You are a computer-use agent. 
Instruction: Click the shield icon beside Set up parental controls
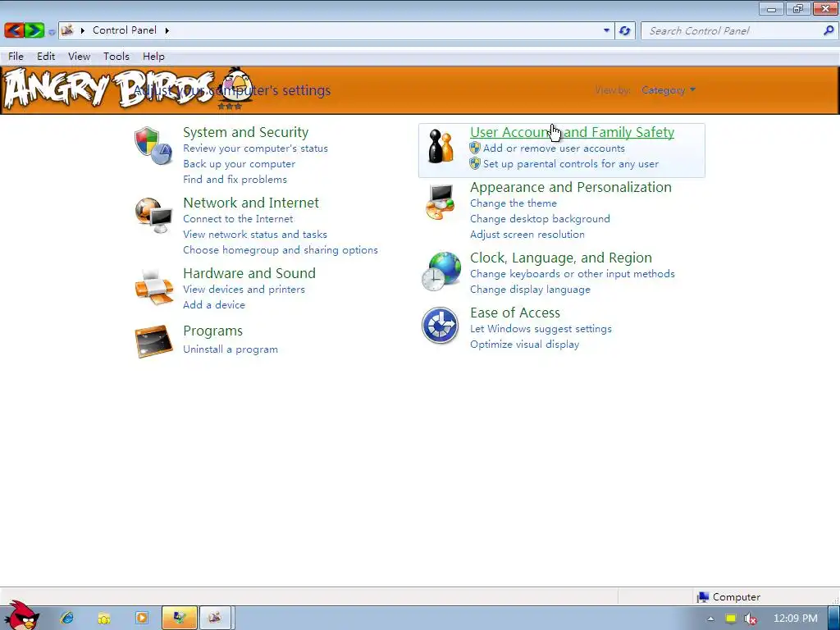[x=475, y=163]
